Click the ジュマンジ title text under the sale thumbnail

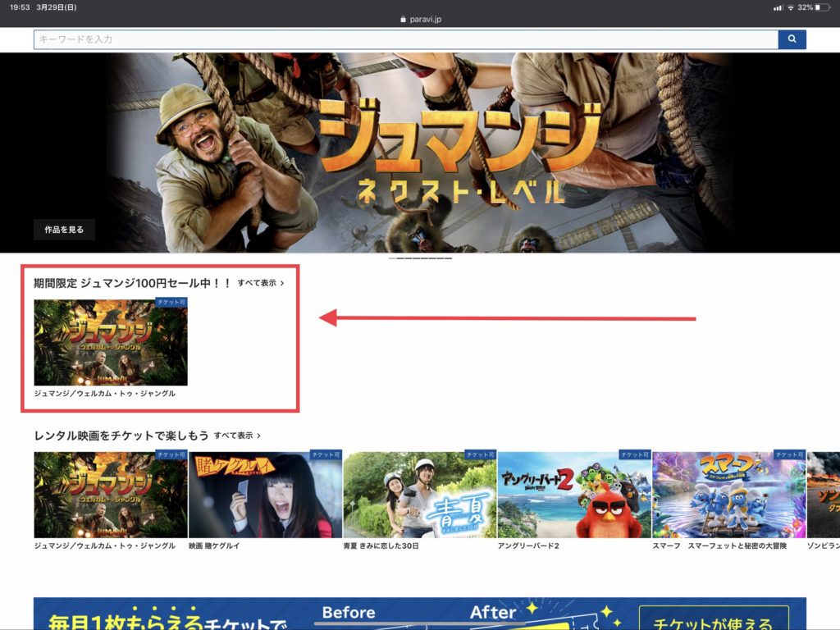click(104, 393)
